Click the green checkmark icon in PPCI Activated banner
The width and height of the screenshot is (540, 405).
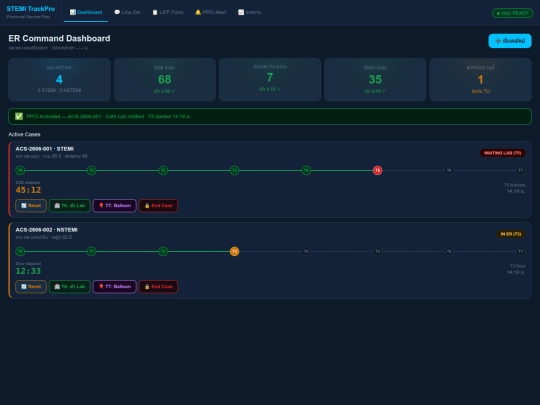[19, 116]
